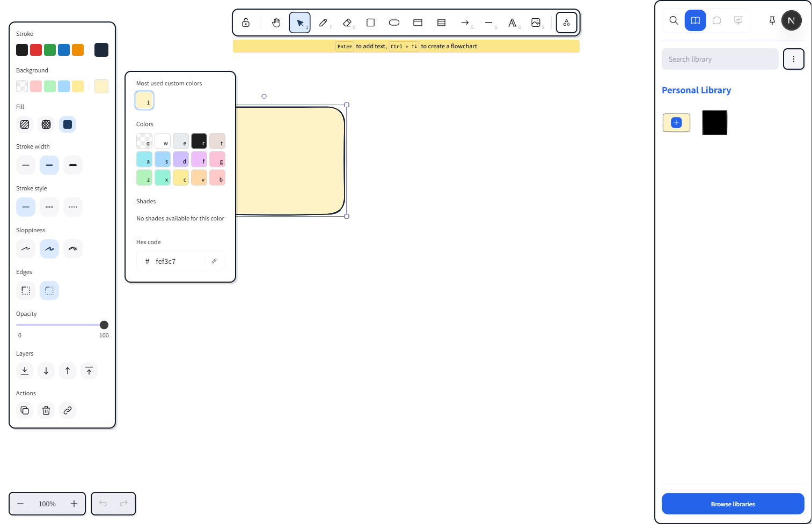This screenshot has height=524, width=812.
Task: Set stroke color to green
Action: [50, 50]
